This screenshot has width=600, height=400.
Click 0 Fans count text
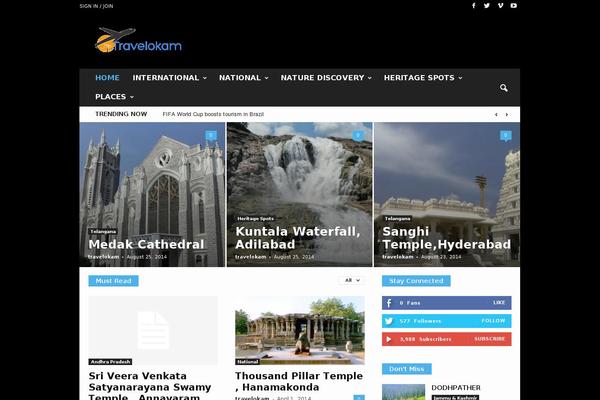click(410, 303)
